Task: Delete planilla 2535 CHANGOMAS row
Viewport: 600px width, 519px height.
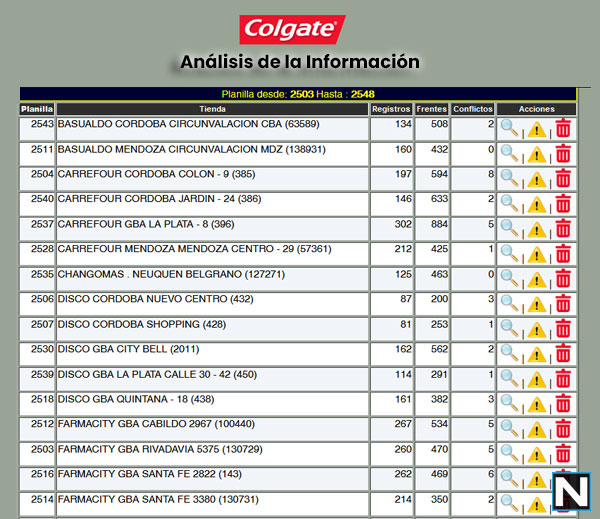Action: [563, 278]
